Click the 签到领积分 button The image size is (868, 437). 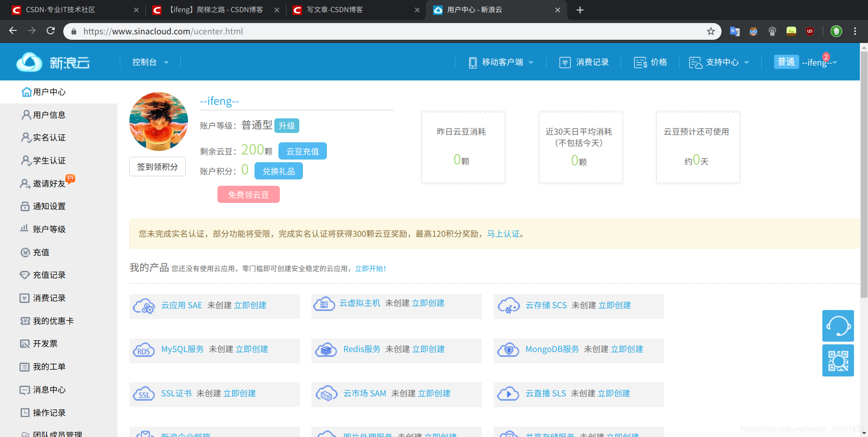[x=157, y=167]
